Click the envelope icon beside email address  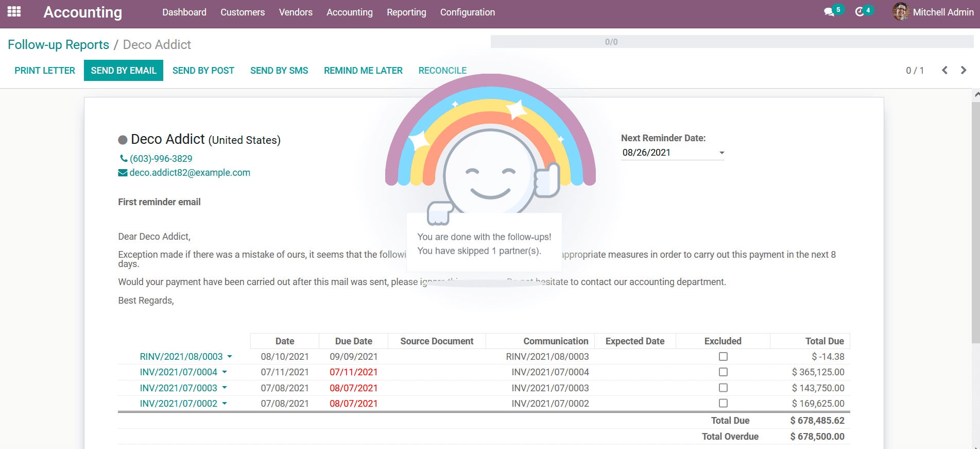[x=123, y=173]
